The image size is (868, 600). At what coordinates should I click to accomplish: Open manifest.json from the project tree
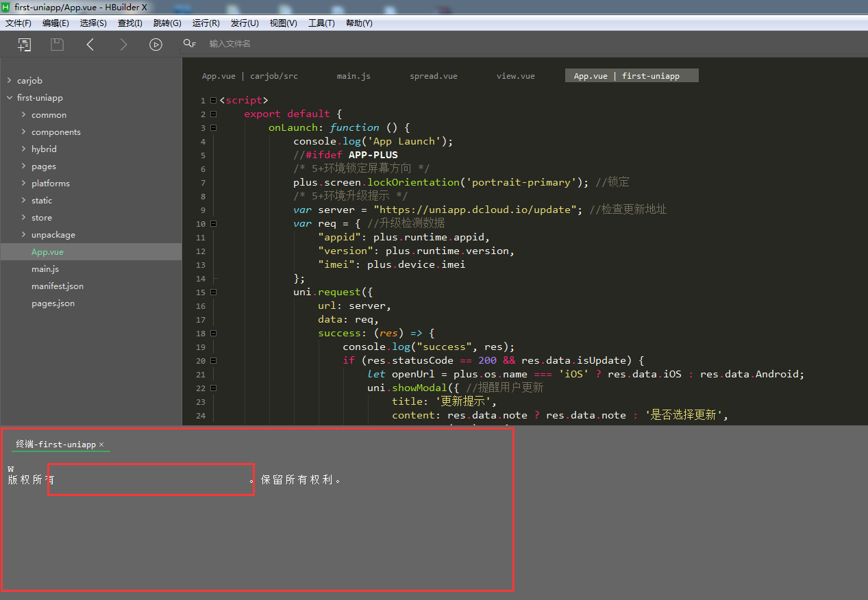click(58, 286)
